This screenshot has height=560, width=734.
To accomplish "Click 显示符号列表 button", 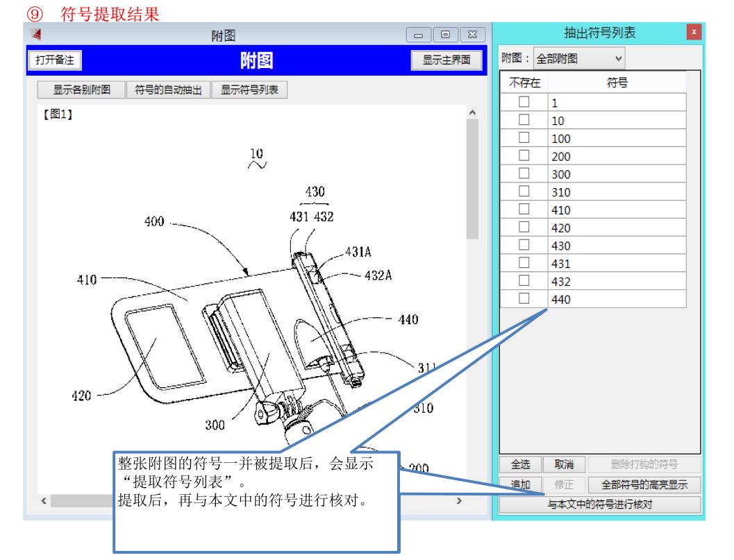I will [x=249, y=90].
